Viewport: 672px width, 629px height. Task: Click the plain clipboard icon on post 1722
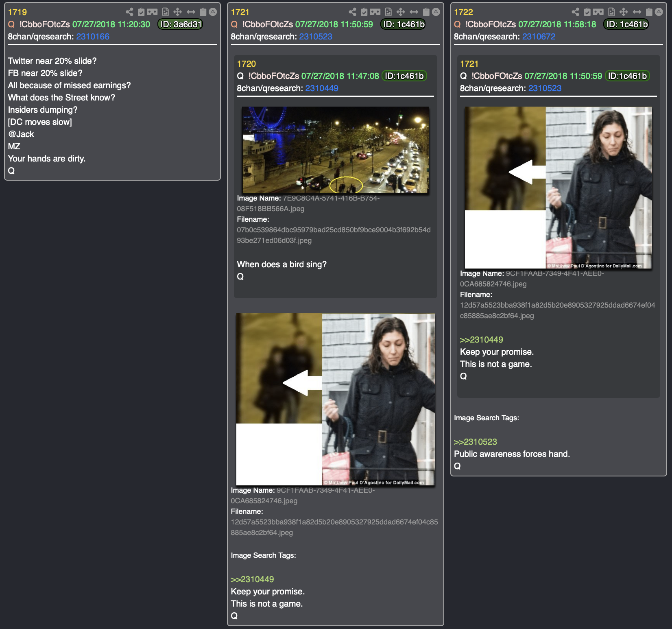[x=649, y=12]
